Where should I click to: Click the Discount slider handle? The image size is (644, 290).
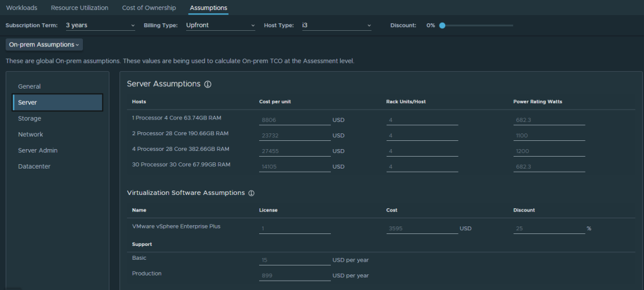coord(442,25)
